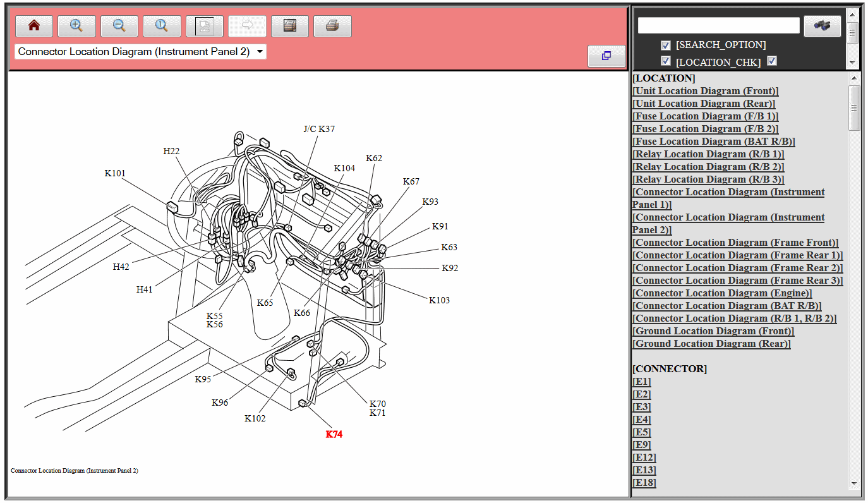Toggle the checkbox right of LOCATION_CHK
The height and width of the screenshot is (503, 868).
(771, 61)
